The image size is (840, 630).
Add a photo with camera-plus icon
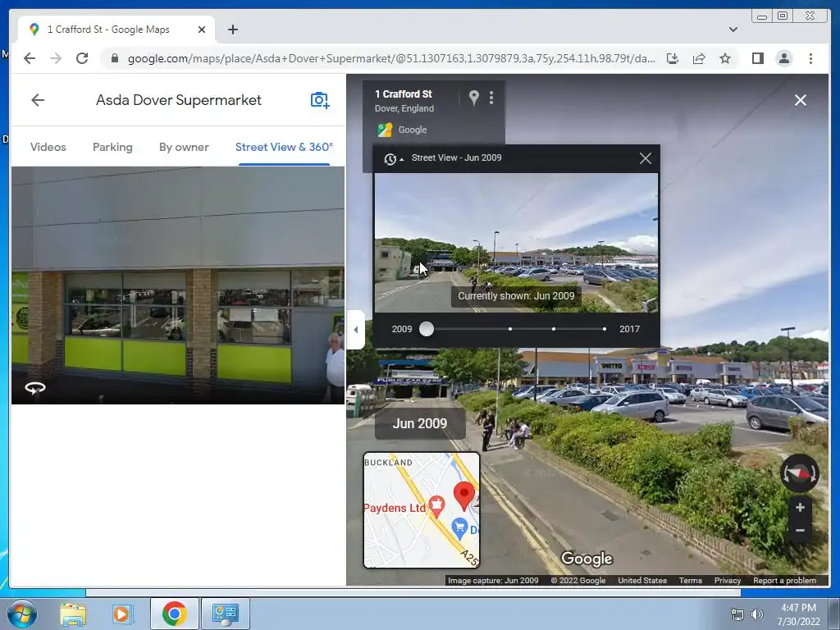[x=320, y=100]
